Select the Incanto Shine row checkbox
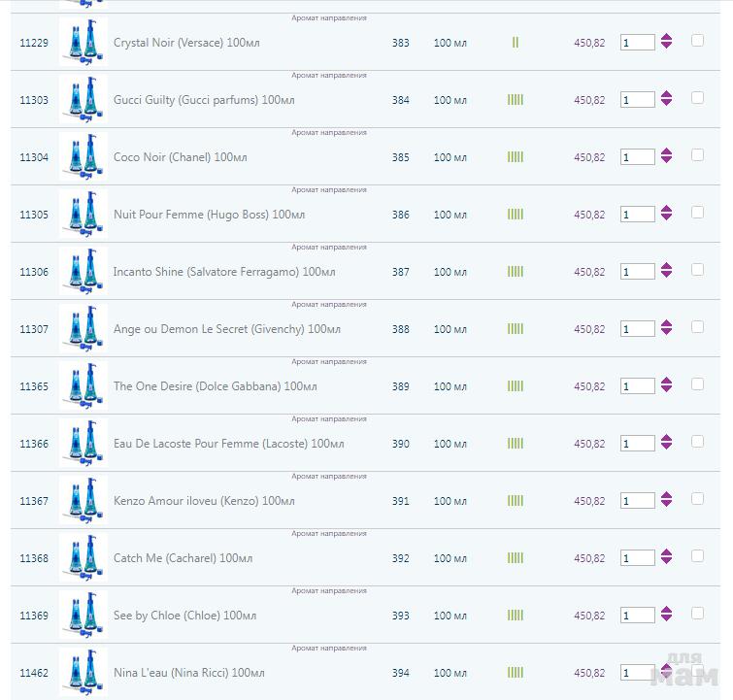733x700 pixels. tap(697, 270)
